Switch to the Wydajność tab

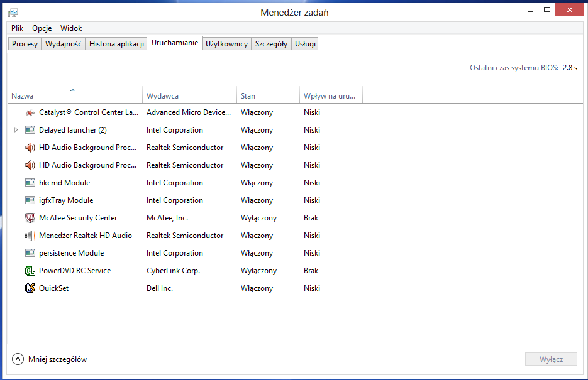[64, 44]
